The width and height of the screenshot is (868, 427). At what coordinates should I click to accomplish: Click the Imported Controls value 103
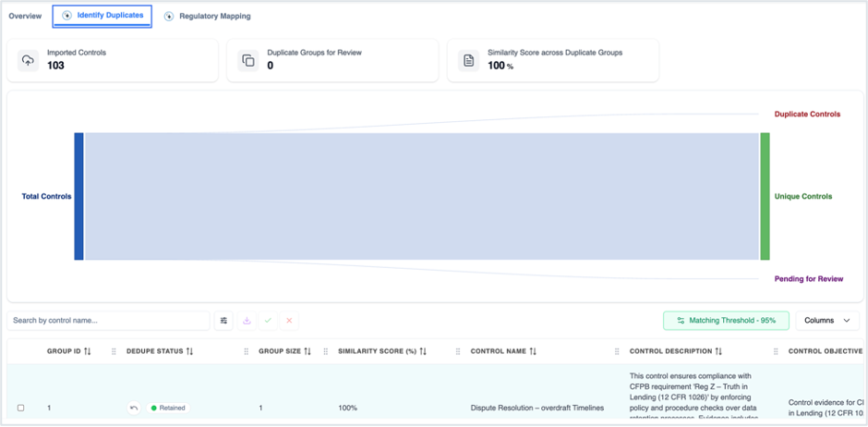point(56,66)
